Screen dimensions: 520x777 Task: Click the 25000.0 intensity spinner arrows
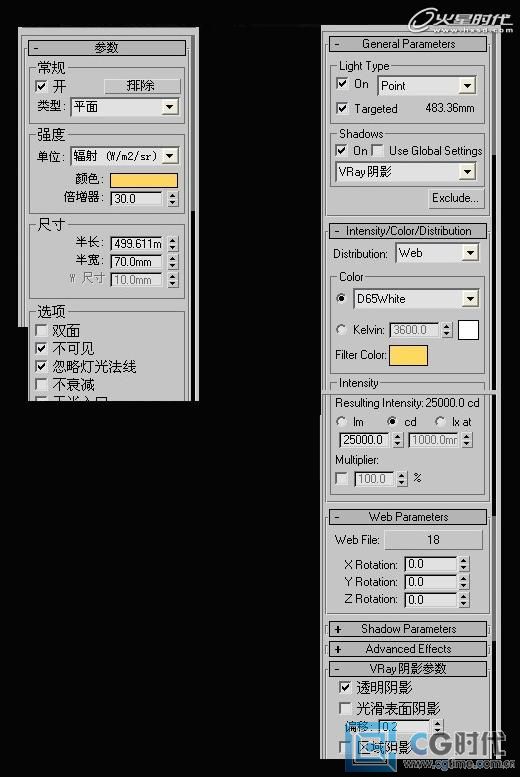point(398,440)
